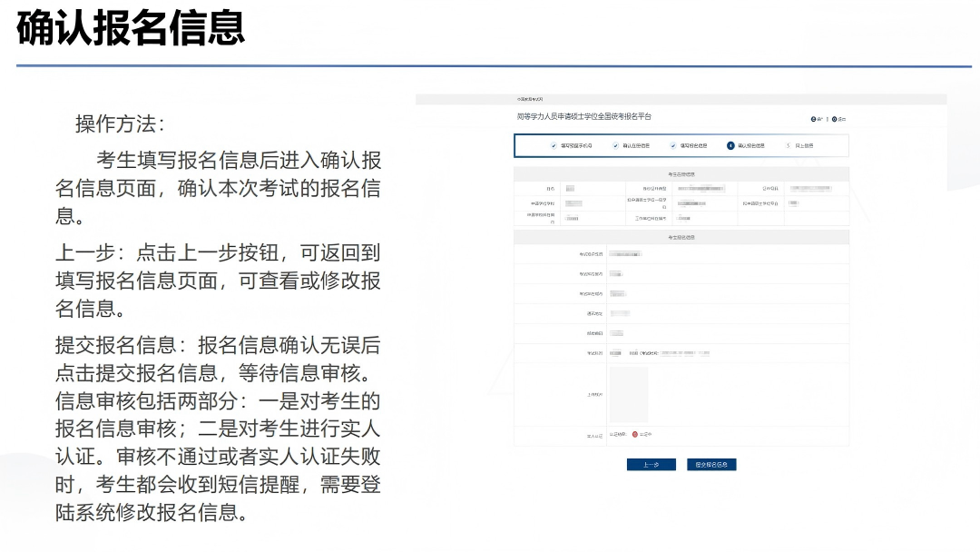The height and width of the screenshot is (552, 980).
Task: Click the 退出 logout icon
Action: tap(834, 119)
